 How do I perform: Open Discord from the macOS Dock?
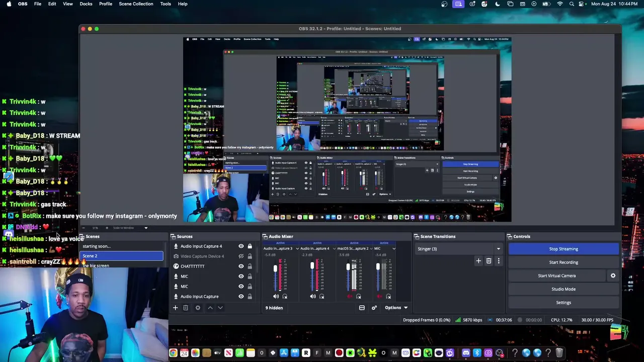(466, 353)
